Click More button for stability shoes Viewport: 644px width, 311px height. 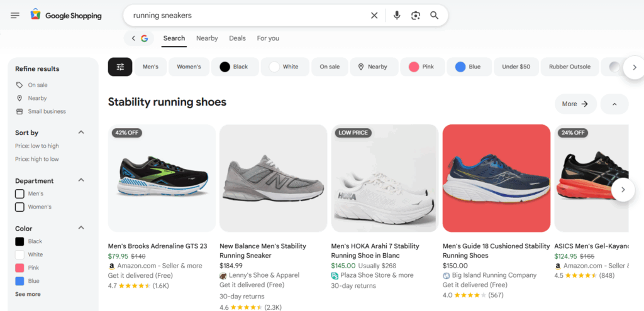coord(575,104)
